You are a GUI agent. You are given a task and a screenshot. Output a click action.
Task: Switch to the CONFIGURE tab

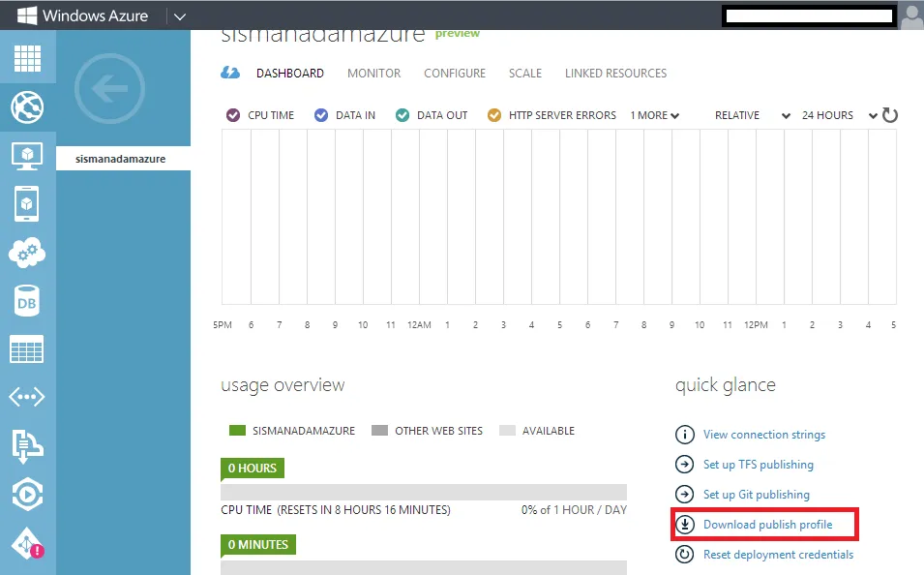click(455, 74)
